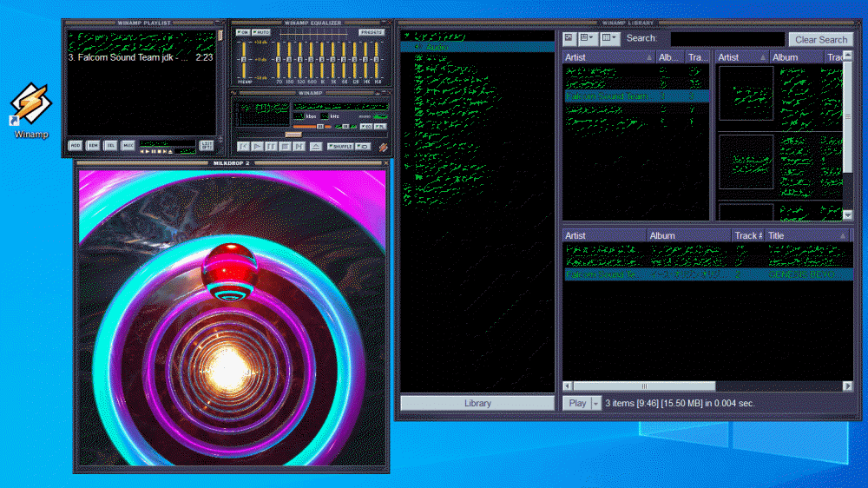This screenshot has width=868, height=488.
Task: Toggle the equalizer AUTO button
Action: 261,32
